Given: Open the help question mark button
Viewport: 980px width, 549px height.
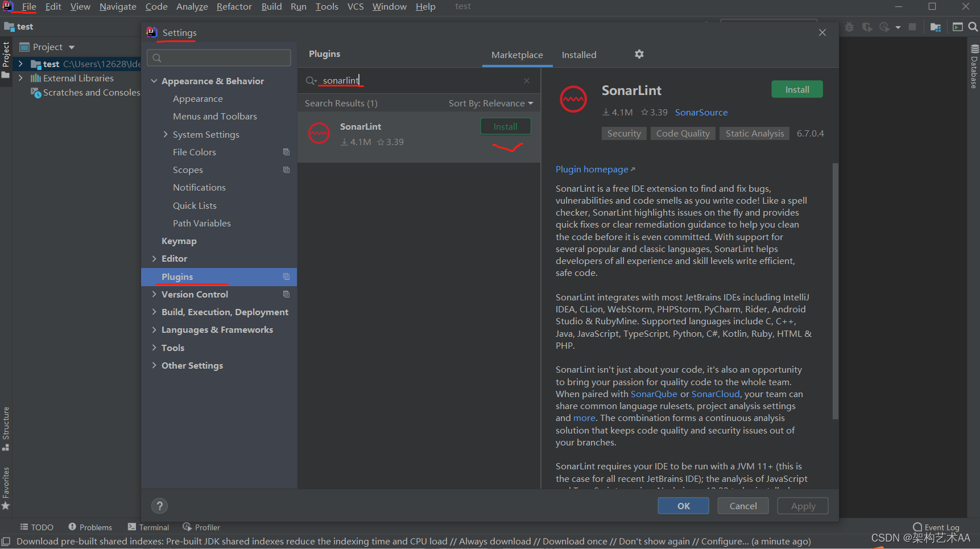Looking at the screenshot, I should (160, 506).
